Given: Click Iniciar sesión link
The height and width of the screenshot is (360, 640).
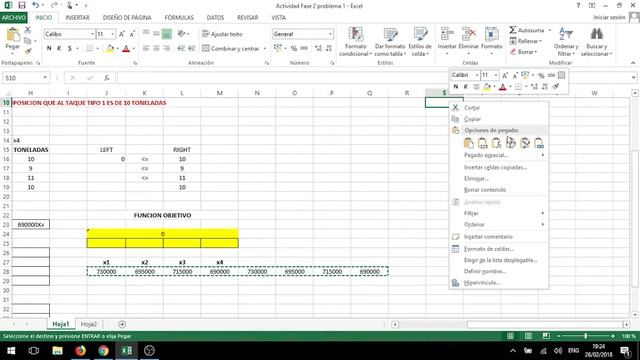Looking at the screenshot, I should [x=609, y=18].
